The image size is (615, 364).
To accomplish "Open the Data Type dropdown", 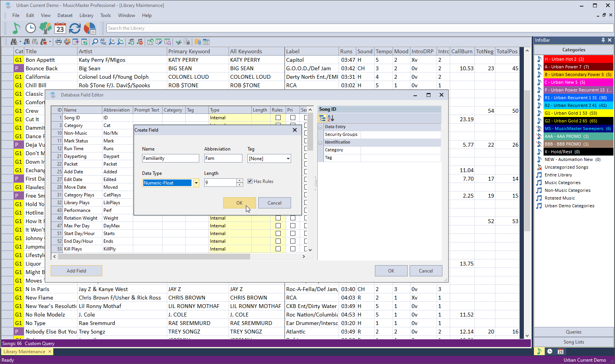I will [x=196, y=183].
